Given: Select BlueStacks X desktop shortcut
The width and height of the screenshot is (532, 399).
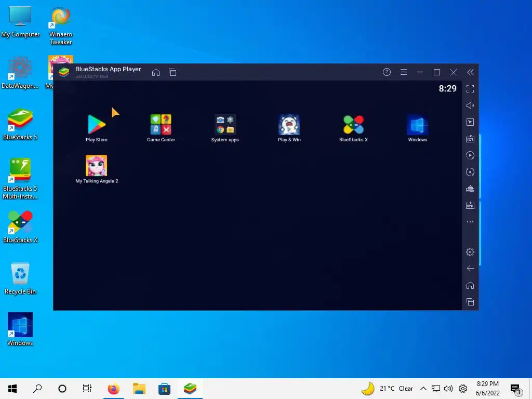Looking at the screenshot, I should click(x=20, y=227).
